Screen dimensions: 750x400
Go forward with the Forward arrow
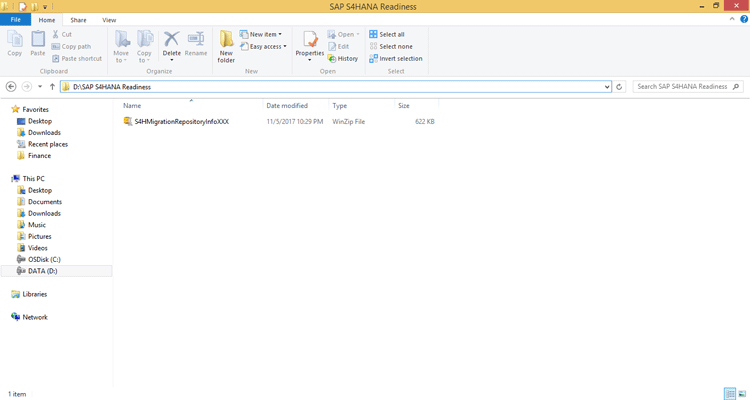(27, 87)
